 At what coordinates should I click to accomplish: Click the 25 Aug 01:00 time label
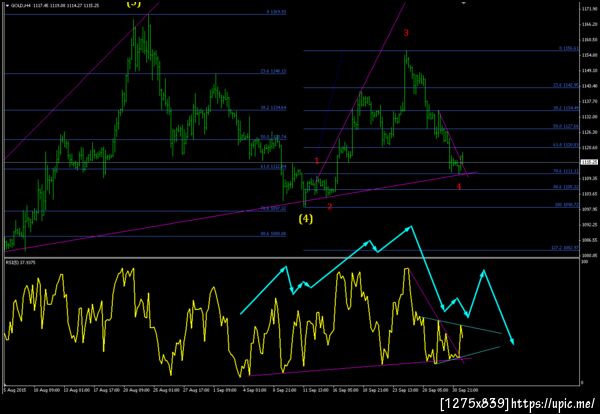point(165,390)
